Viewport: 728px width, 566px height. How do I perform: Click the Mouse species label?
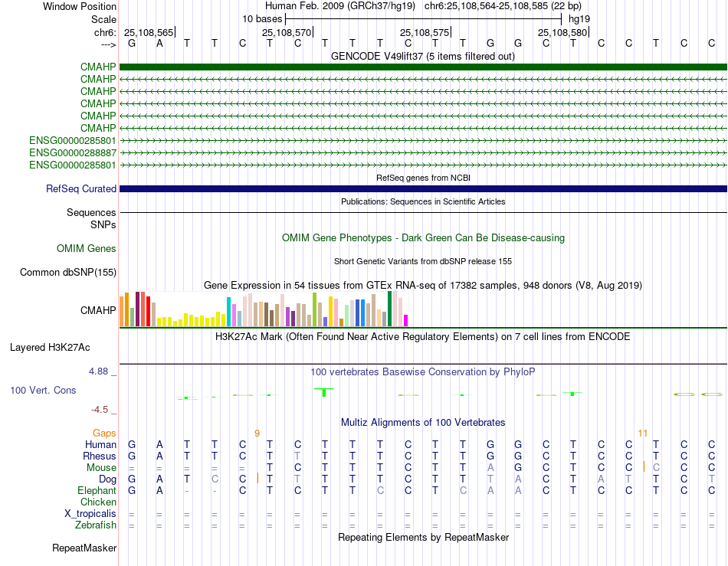101,468
